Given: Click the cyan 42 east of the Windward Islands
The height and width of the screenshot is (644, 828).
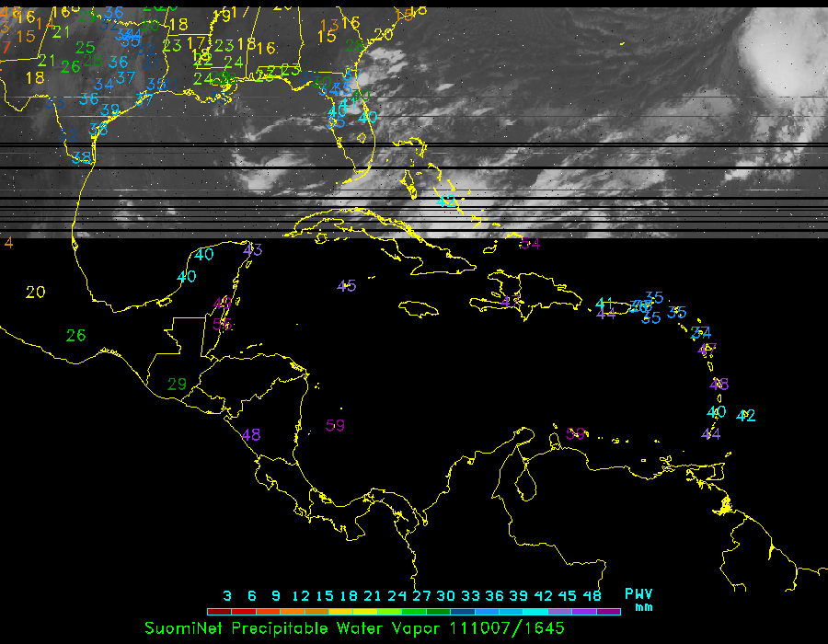Looking at the screenshot, I should click(746, 416).
